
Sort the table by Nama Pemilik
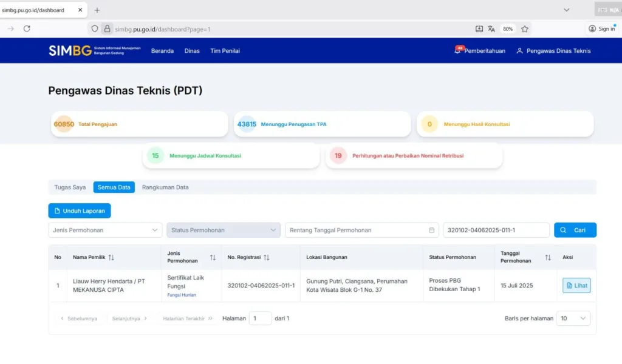click(111, 257)
